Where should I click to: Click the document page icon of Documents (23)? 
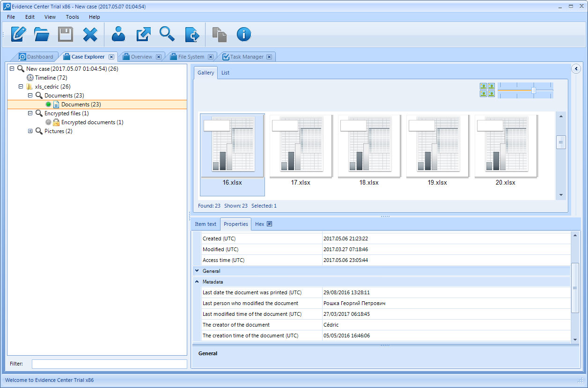56,104
